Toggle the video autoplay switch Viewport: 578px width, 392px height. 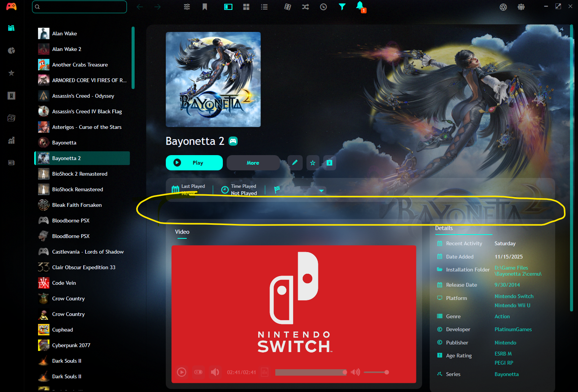pyautogui.click(x=198, y=372)
